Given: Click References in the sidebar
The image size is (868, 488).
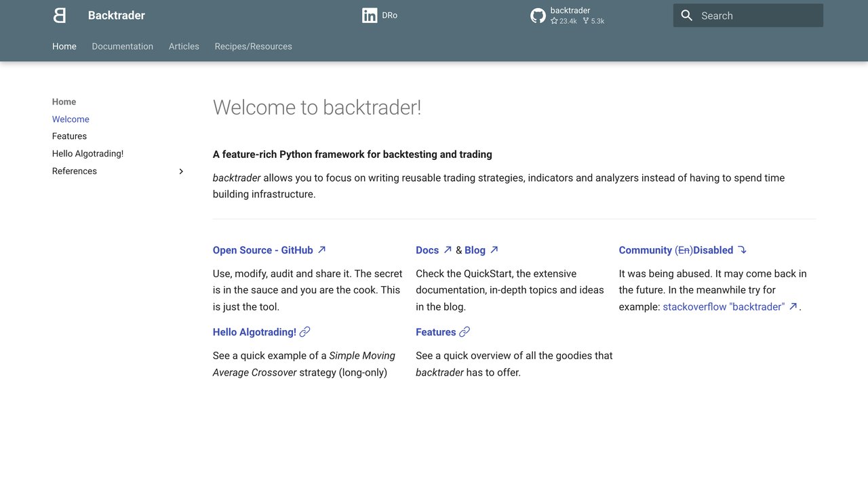Looking at the screenshot, I should (x=75, y=171).
